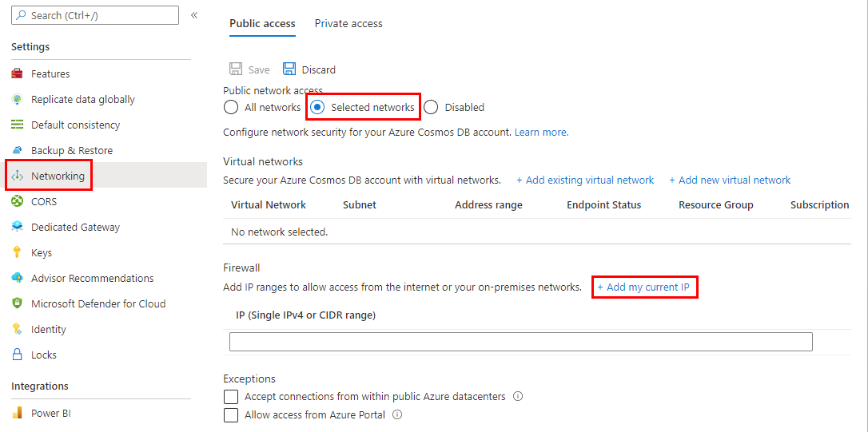Switch to the Private access tab
868x432 pixels.
[x=348, y=24]
